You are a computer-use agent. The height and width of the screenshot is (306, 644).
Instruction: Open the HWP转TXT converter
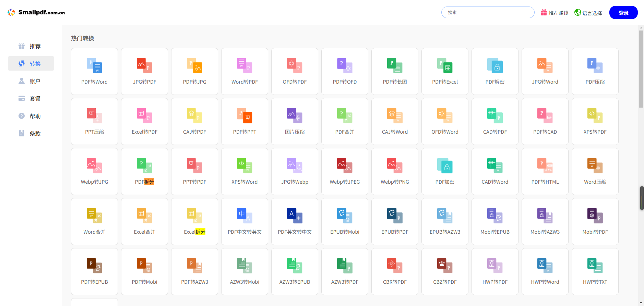click(x=595, y=271)
